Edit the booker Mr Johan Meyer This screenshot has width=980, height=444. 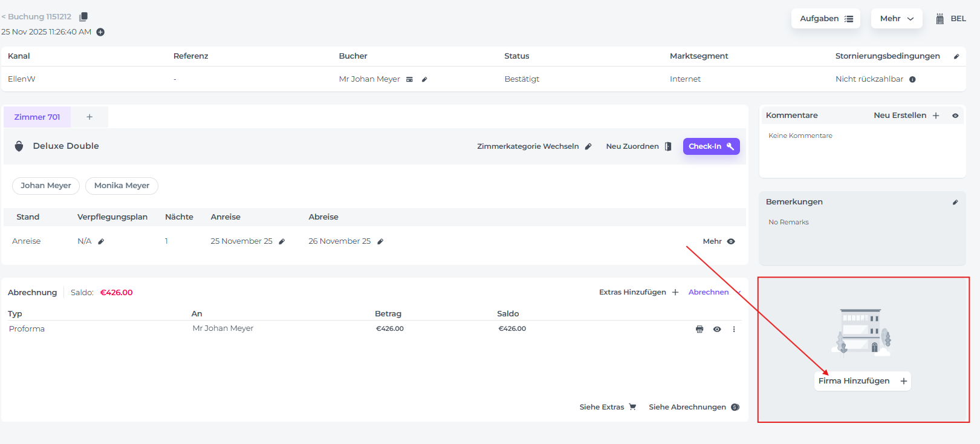tap(424, 79)
